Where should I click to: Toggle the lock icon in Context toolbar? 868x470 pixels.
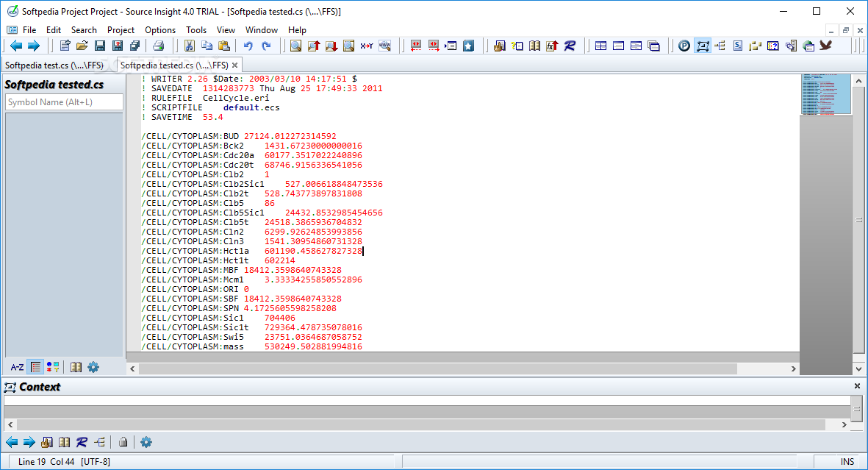(x=123, y=442)
